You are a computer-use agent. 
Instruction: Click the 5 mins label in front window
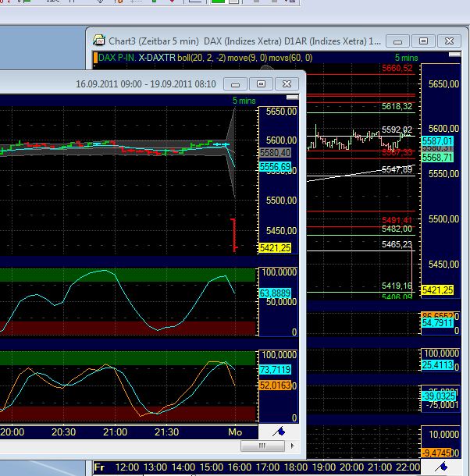pos(244,101)
